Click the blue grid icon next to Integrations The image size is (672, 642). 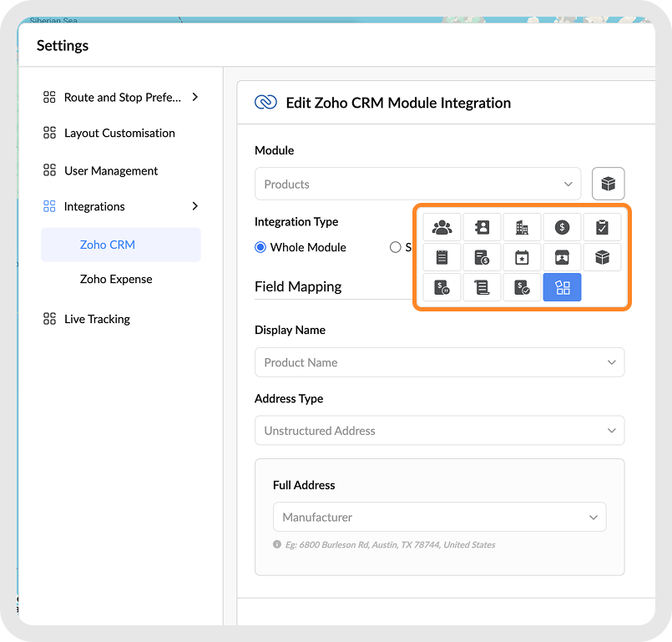point(49,206)
